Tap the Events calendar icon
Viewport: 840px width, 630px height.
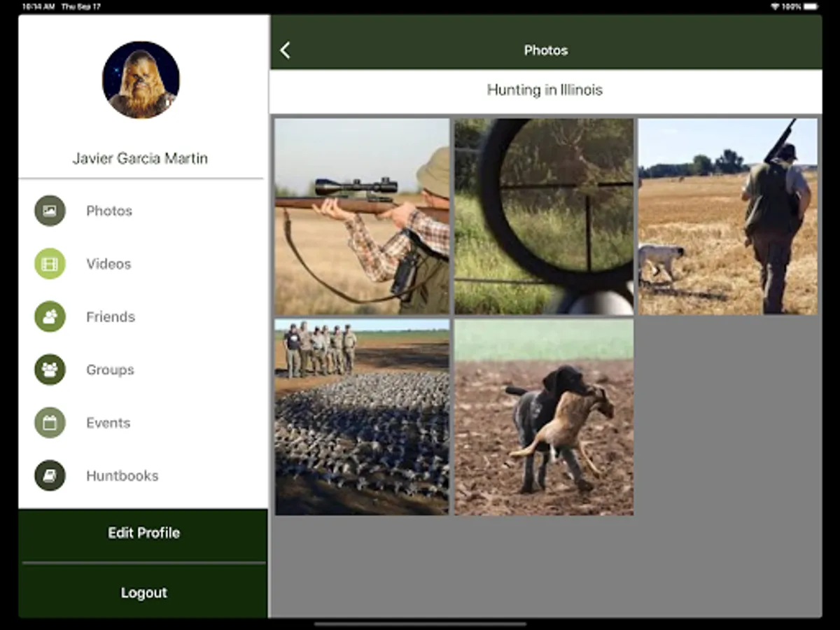pyautogui.click(x=50, y=423)
